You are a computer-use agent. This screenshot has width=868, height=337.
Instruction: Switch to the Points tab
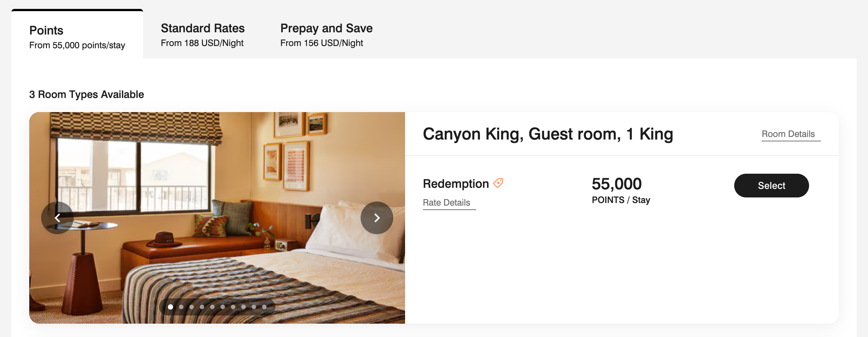(x=77, y=37)
